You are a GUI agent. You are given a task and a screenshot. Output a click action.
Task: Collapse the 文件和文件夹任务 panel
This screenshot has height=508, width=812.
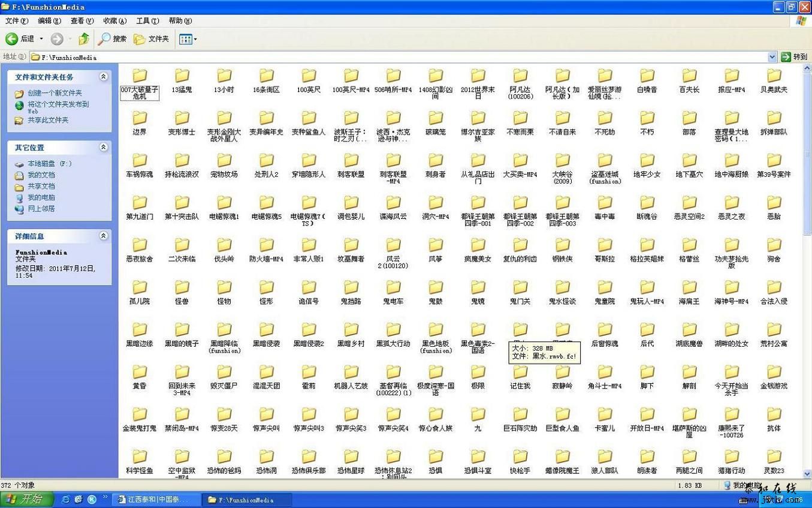103,77
